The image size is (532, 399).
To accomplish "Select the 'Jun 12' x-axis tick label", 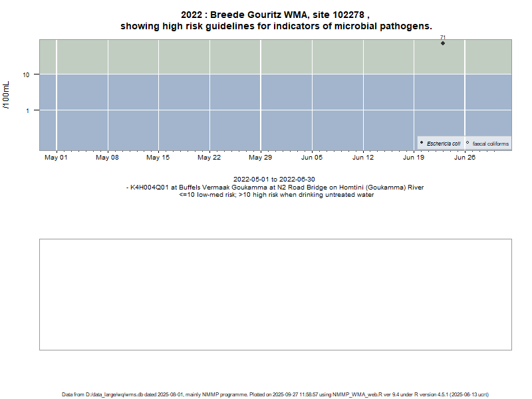I will point(363,158).
